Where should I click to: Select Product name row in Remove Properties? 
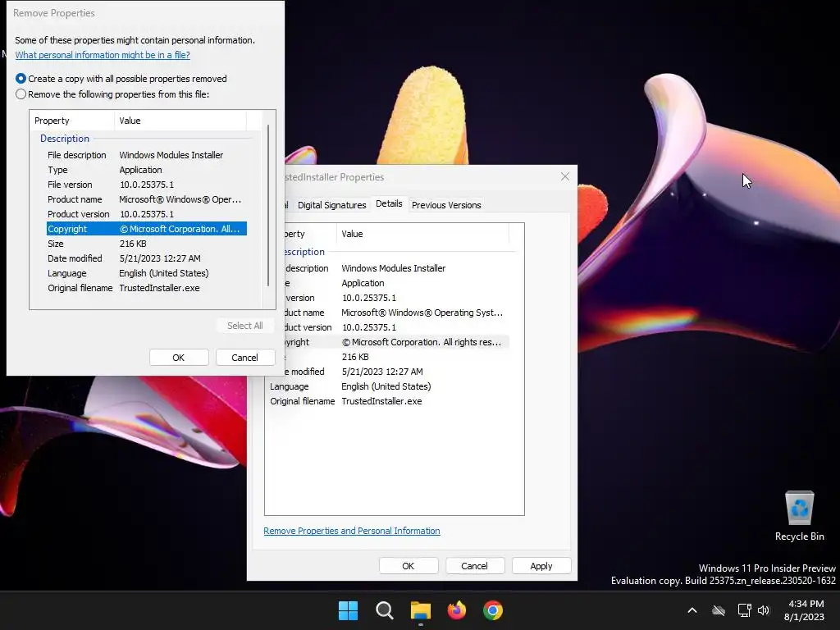coord(147,199)
